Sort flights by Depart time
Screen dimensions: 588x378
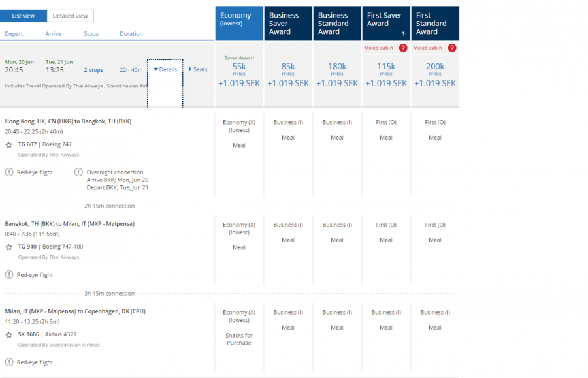point(14,34)
